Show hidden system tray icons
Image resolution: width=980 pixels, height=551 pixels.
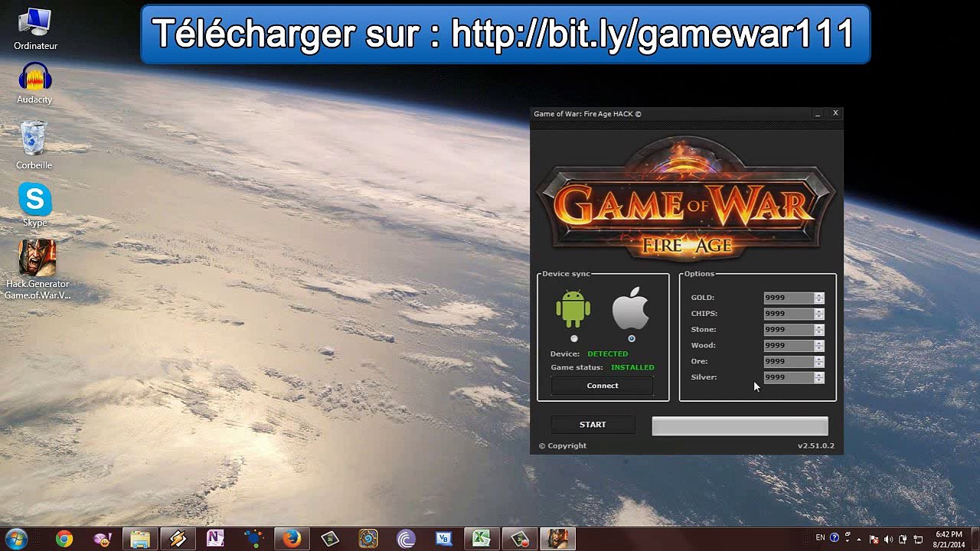pyautogui.click(x=859, y=540)
